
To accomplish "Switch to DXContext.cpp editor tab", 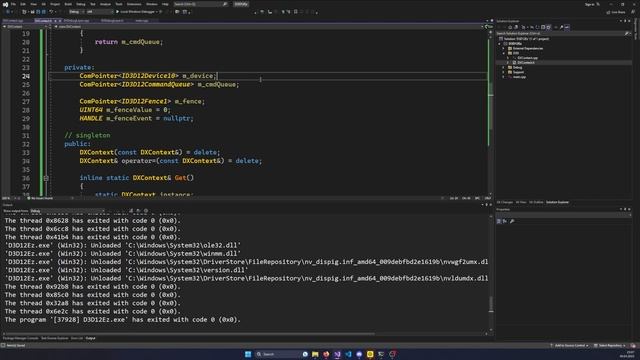I will 13,20.
